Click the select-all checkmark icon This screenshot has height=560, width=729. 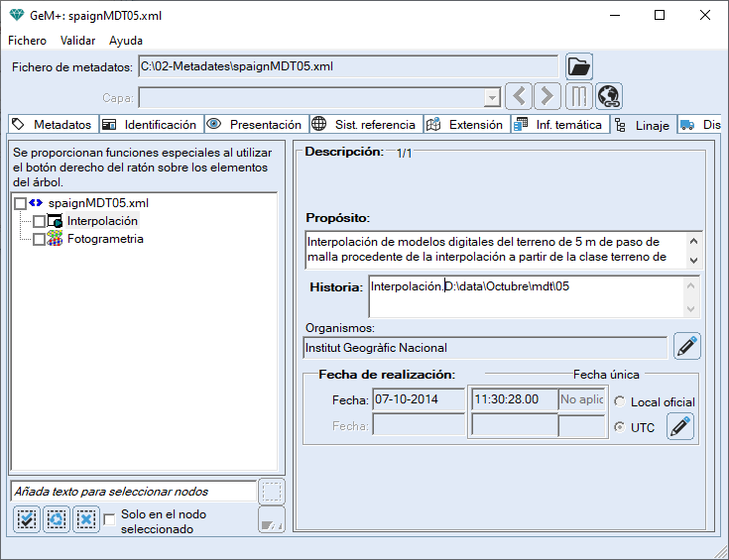pyautogui.click(x=27, y=518)
